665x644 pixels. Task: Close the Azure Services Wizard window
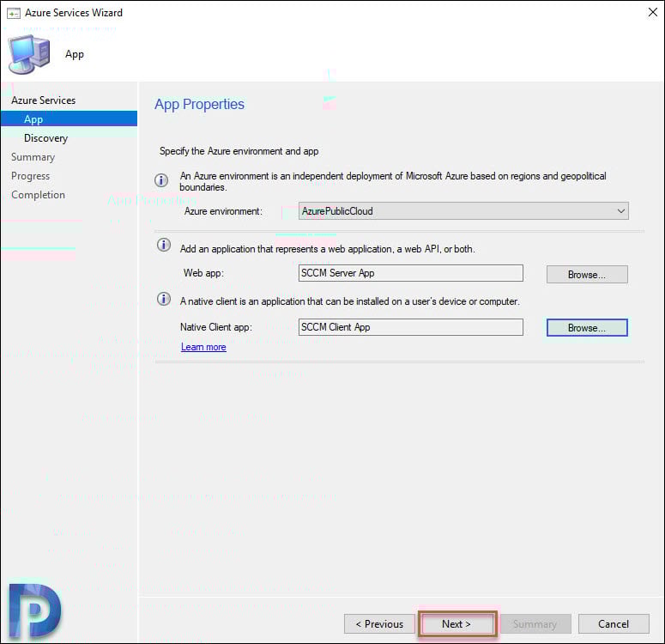point(653,12)
